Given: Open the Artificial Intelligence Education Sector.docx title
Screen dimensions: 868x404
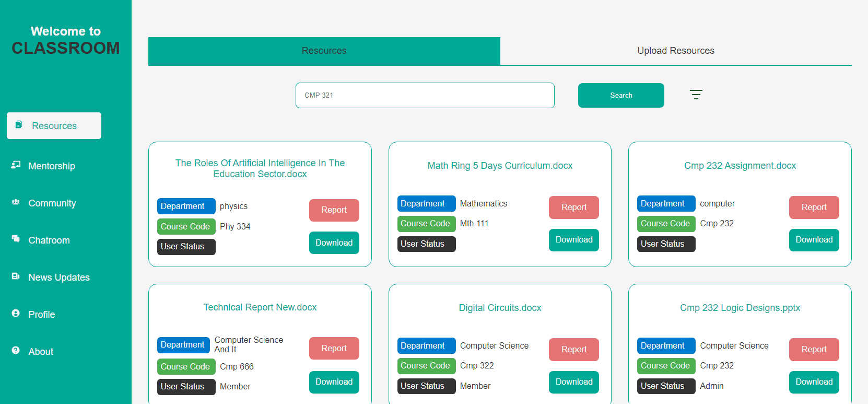Looking at the screenshot, I should pos(260,168).
